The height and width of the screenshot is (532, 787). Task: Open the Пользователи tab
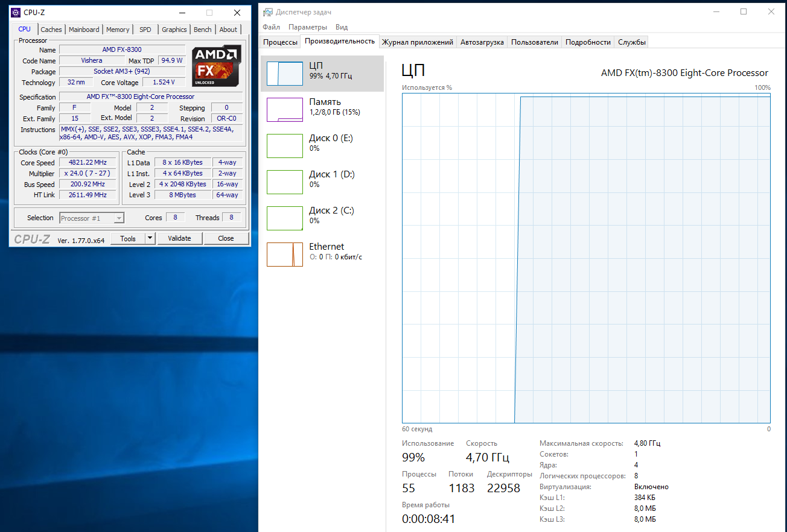[535, 42]
